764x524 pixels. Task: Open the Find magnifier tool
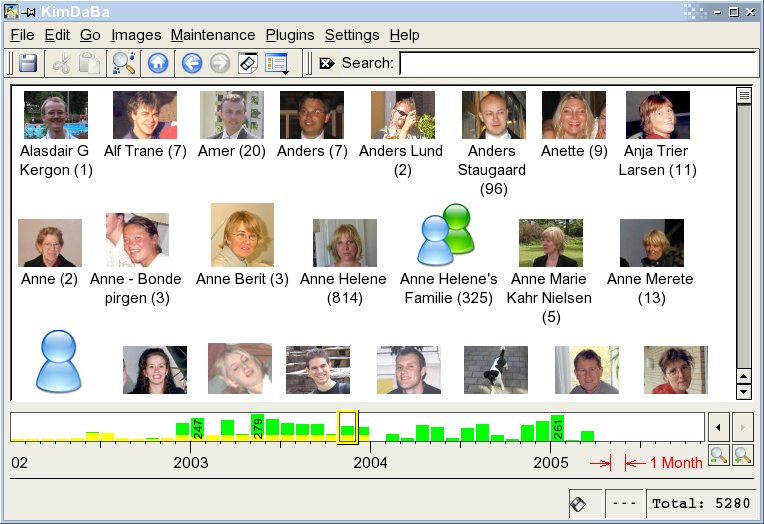[124, 63]
